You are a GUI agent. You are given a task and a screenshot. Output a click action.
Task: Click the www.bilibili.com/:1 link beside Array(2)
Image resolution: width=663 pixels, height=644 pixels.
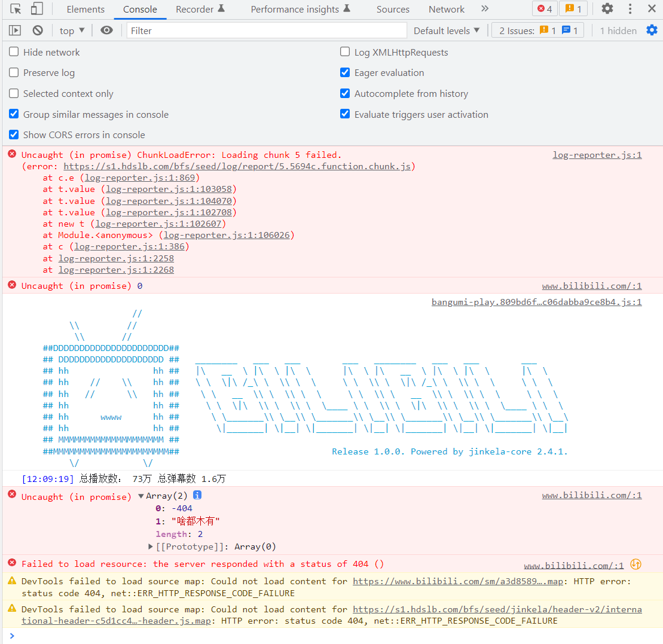click(592, 495)
